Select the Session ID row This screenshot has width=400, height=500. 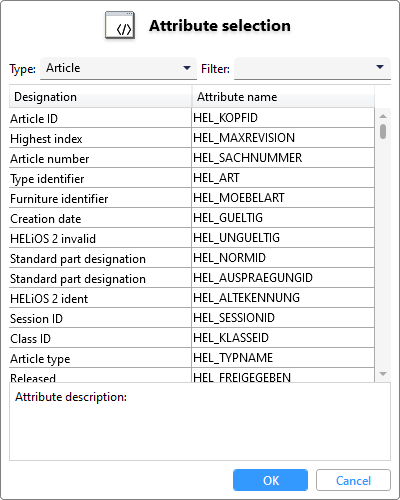[x=192, y=318]
